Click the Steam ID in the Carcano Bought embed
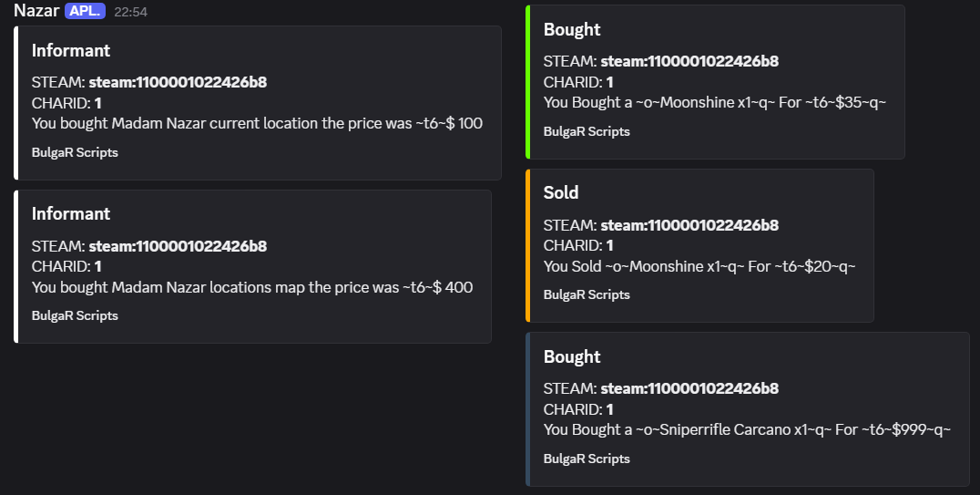Viewport: 980px width, 495px height. (x=689, y=388)
